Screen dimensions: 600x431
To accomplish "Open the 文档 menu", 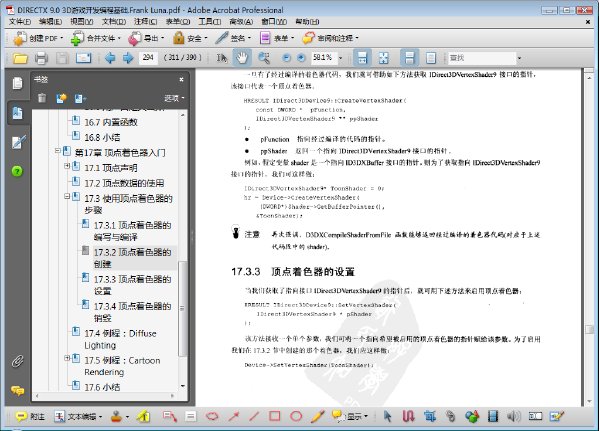I will pyautogui.click(x=114, y=22).
